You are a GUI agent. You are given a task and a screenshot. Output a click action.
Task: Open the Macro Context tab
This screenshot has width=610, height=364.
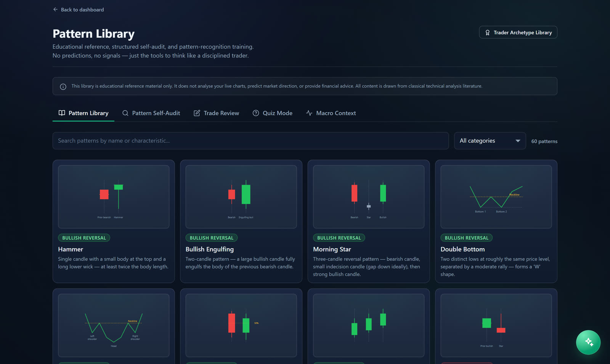pyautogui.click(x=331, y=113)
